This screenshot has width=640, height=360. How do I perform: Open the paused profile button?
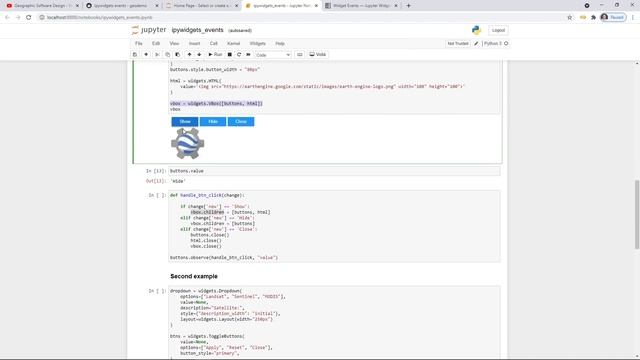pyautogui.click(x=613, y=17)
